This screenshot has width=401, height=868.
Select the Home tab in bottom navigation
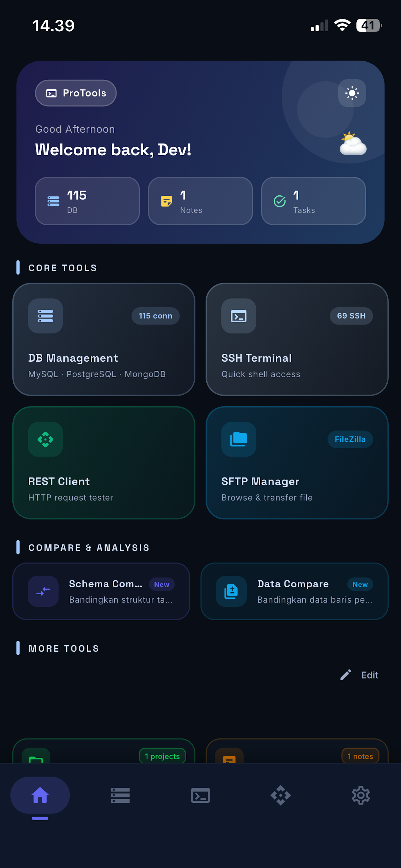[x=40, y=795]
